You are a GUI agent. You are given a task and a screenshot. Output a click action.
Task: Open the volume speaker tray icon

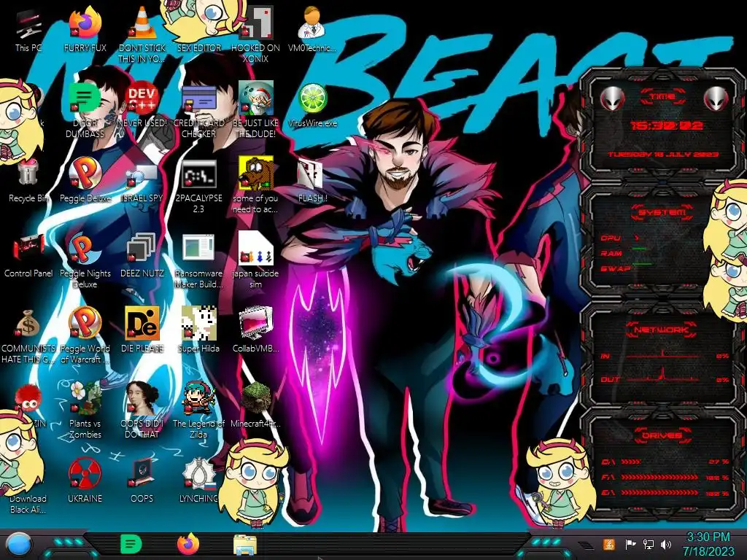pos(666,544)
